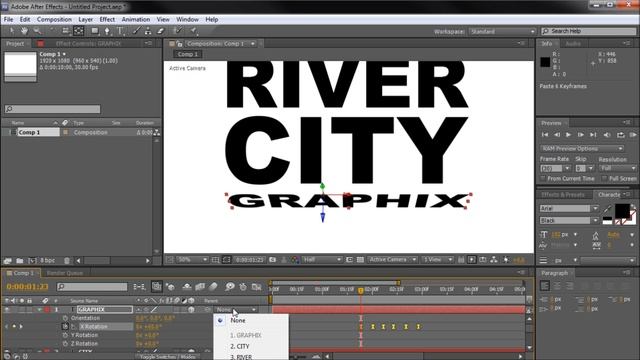Click the Toggle Switches / Modes button
Image resolution: width=640 pixels, height=360 pixels.
[168, 357]
